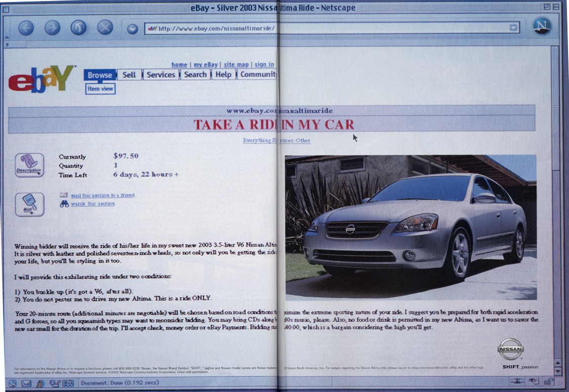Click the Netscape N logo
The image size is (569, 392).
(x=542, y=26)
